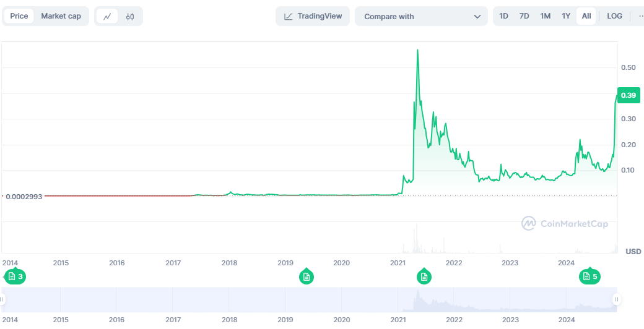644x329 pixels.
Task: Select the 1M time range
Action: 545,16
